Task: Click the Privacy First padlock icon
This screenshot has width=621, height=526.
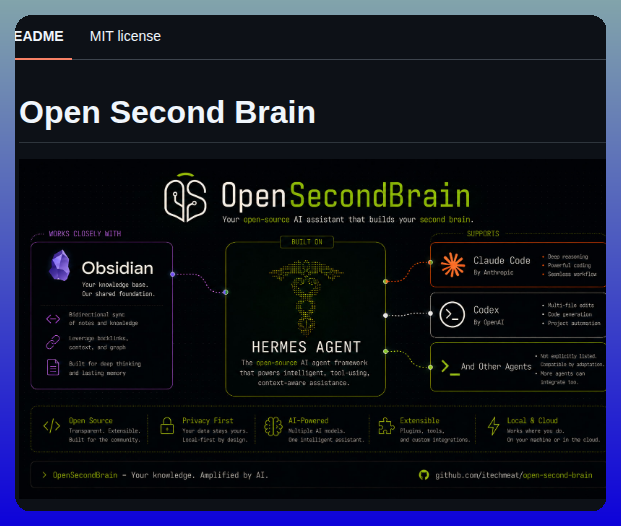Action: tap(167, 426)
